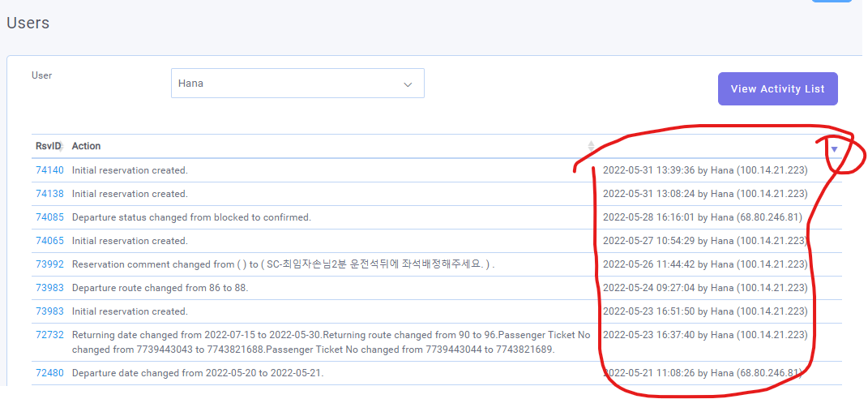Open reservation 74140 link
Screen dimensions: 868x399
pos(49,170)
